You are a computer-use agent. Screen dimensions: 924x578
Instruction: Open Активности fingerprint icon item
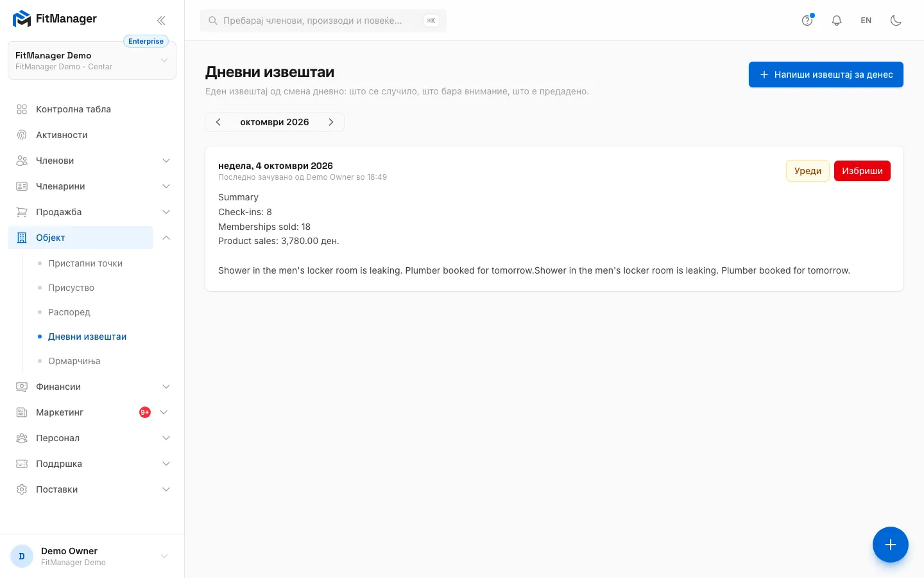22,135
